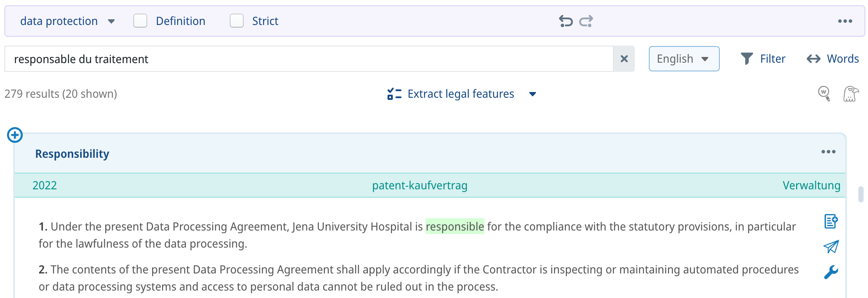This screenshot has height=298, width=868.
Task: Click the Wikipedia-style search icon
Action: point(824,93)
